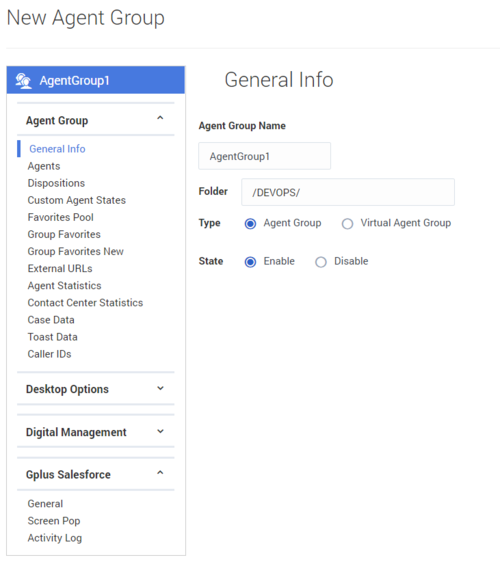Select the Agent Group type radio button
This screenshot has height=564, width=500.
point(250,224)
